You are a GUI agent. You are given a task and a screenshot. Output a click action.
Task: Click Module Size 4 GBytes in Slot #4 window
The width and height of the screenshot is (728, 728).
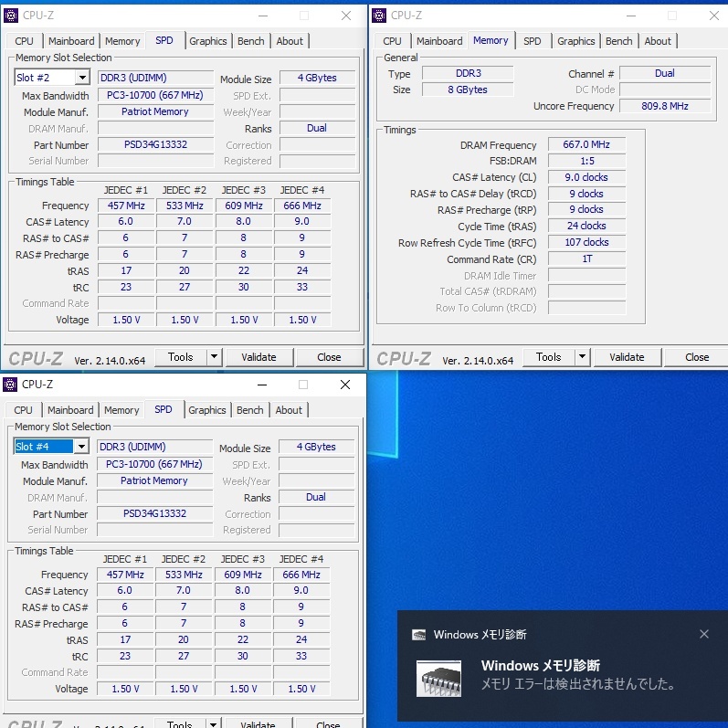pyautogui.click(x=316, y=447)
